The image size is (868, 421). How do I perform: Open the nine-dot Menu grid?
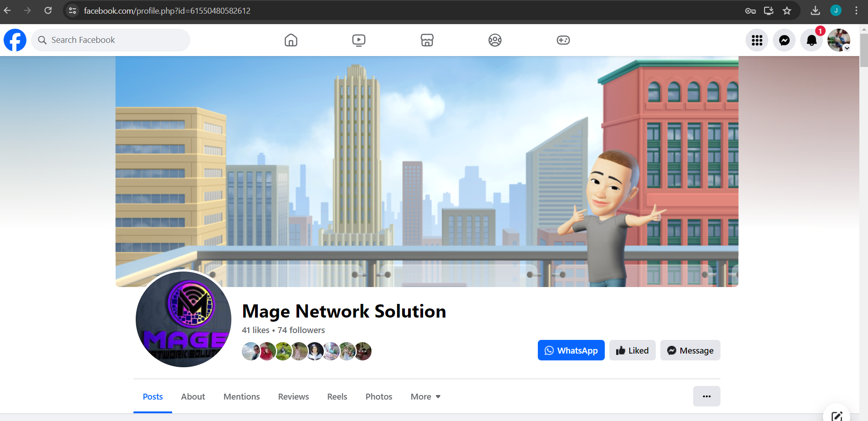tap(757, 40)
